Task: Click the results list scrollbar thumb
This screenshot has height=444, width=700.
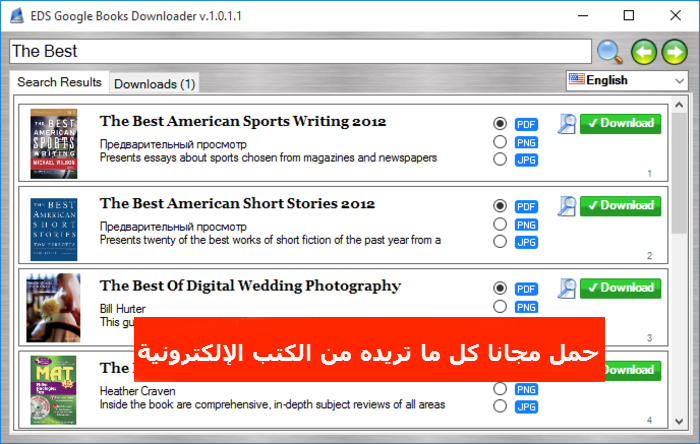Action: point(679,173)
